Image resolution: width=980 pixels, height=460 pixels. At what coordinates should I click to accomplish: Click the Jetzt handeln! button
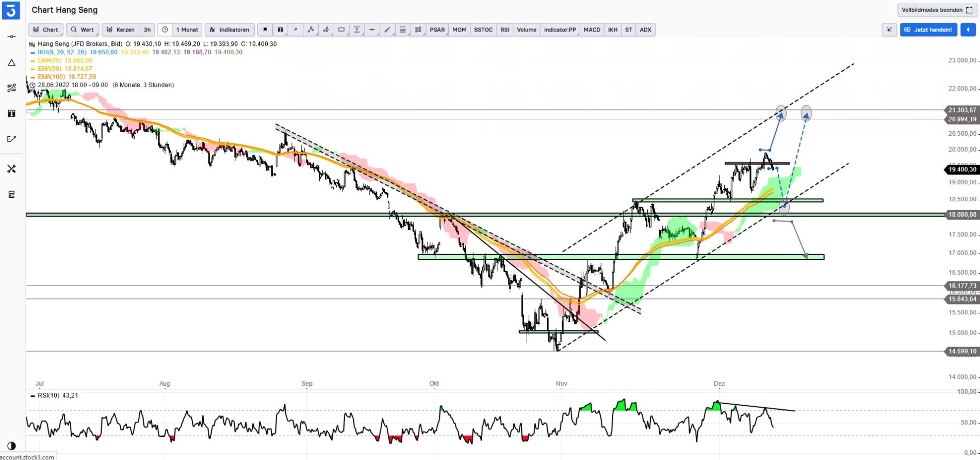coord(928,30)
